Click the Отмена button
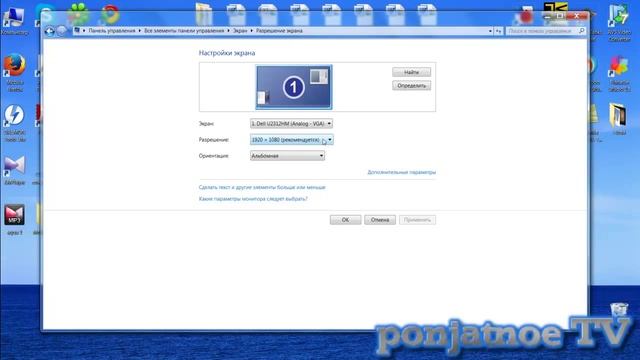Screen dimensions: 640x360 point(380,220)
